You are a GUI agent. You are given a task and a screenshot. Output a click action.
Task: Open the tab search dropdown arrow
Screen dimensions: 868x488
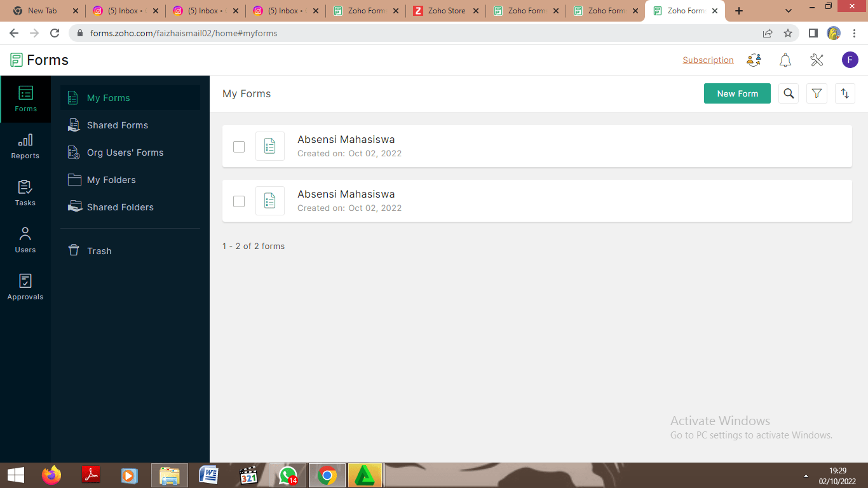789,11
